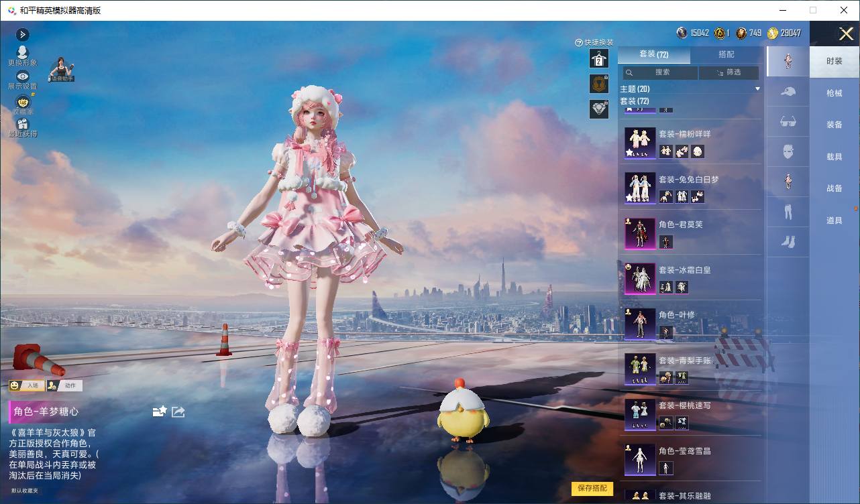The image size is (860, 504).
Task: Switch to the 枪械 firearms tab
Action: point(834,93)
